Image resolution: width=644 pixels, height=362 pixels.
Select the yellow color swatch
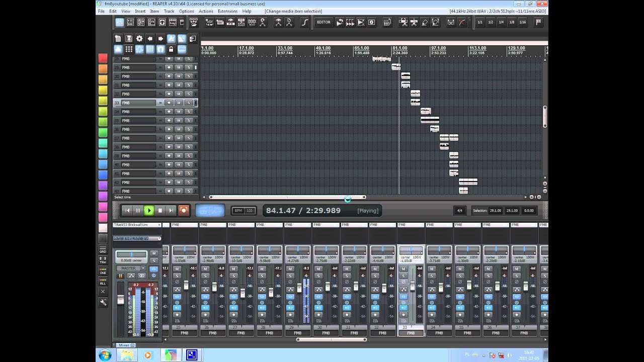[x=103, y=90]
